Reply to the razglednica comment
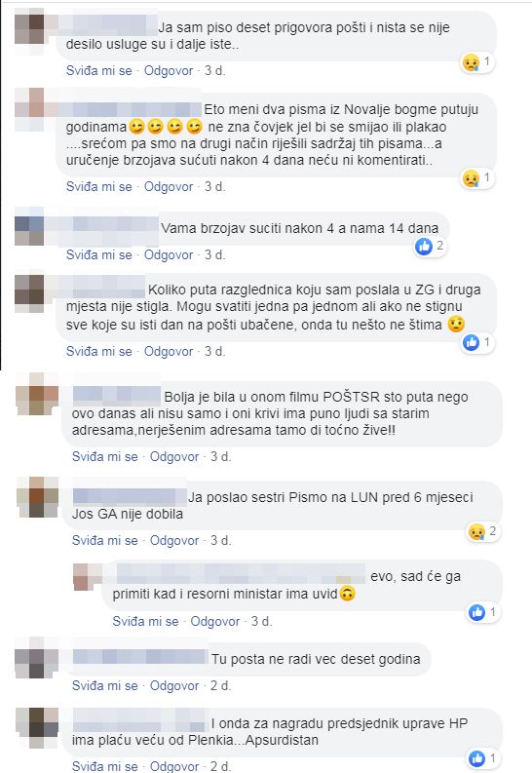532x773 pixels. click(x=169, y=352)
